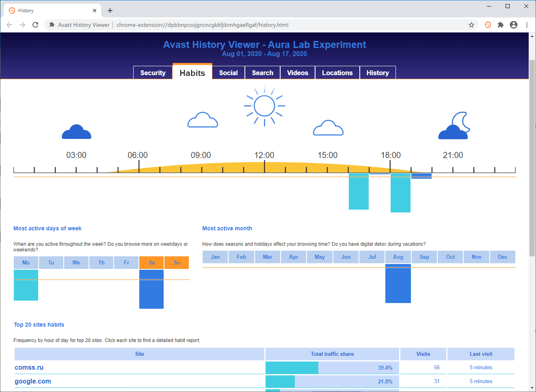
Task: Click the Sep month header
Action: click(424, 257)
